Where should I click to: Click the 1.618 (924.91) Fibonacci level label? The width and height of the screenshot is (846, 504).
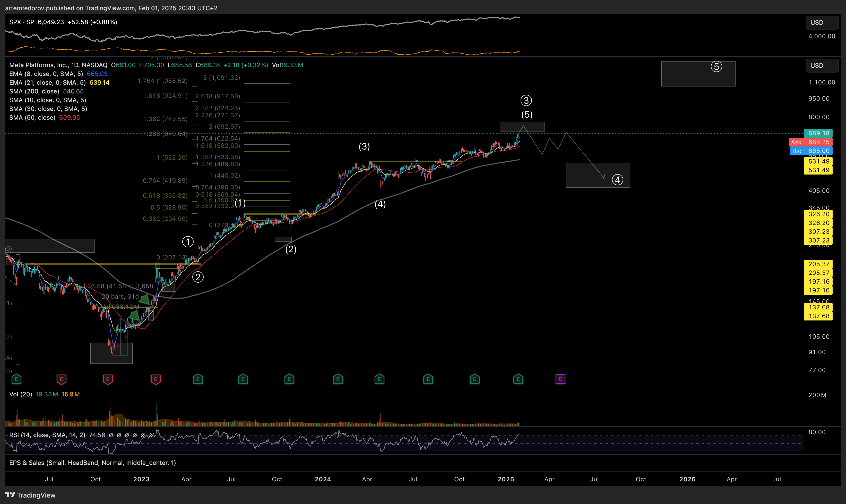[165, 96]
